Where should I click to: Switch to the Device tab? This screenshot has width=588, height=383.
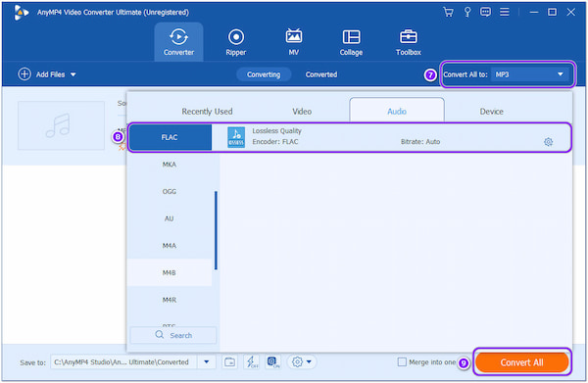click(491, 112)
